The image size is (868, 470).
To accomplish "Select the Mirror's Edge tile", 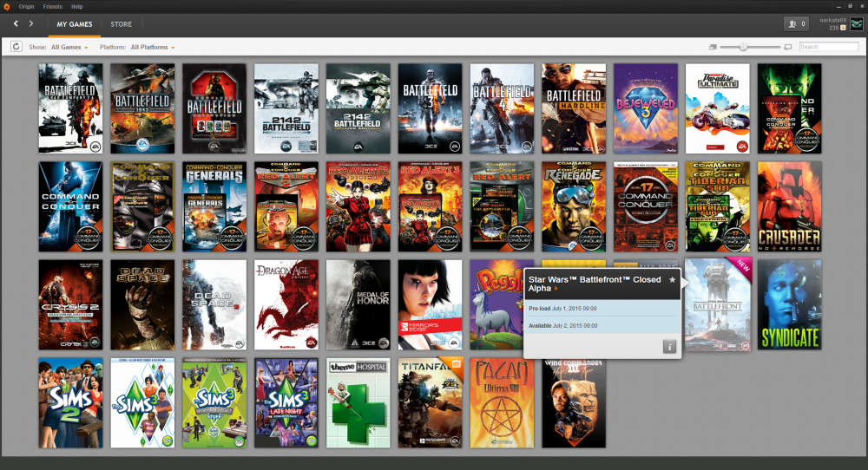I will click(431, 305).
